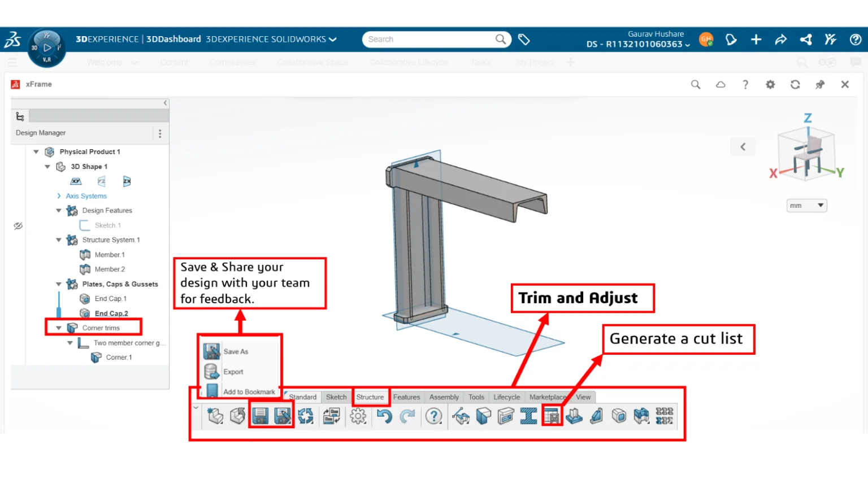Click the ZX plane icon
Viewport: 868px width, 488px height.
[x=127, y=181]
